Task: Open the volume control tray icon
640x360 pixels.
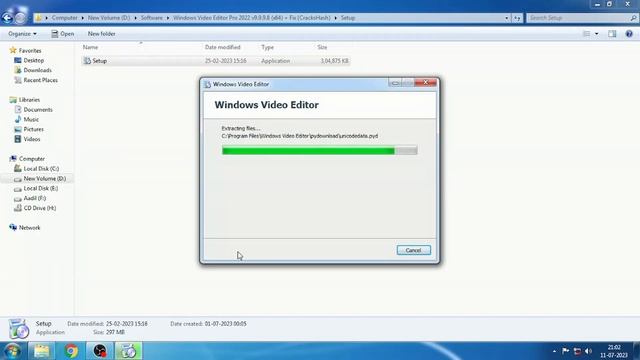Action: pyautogui.click(x=588, y=351)
